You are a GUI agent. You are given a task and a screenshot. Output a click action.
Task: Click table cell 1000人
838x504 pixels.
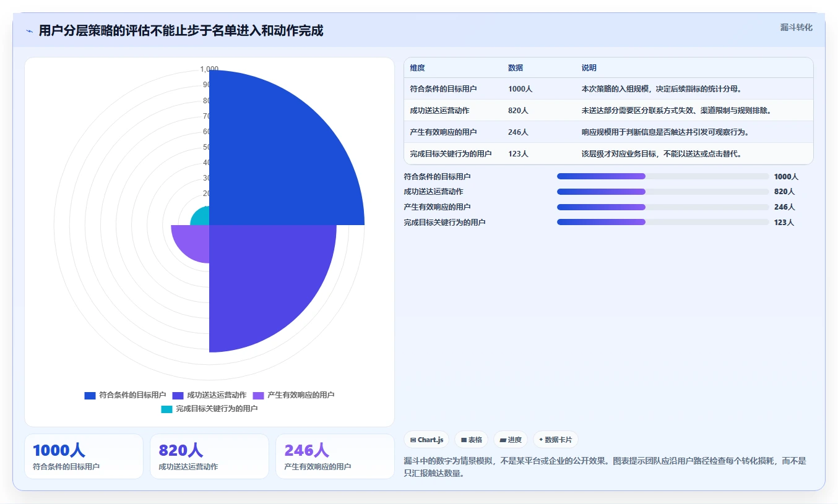pyautogui.click(x=520, y=89)
